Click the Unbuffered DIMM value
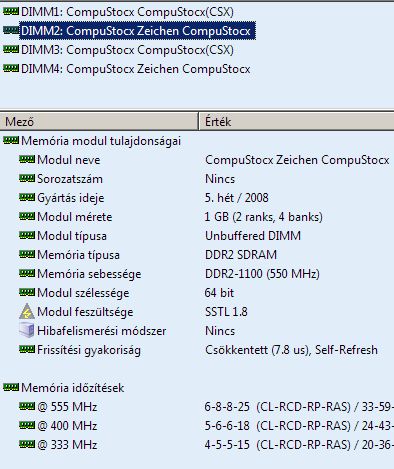The image size is (394, 469). 253,236
